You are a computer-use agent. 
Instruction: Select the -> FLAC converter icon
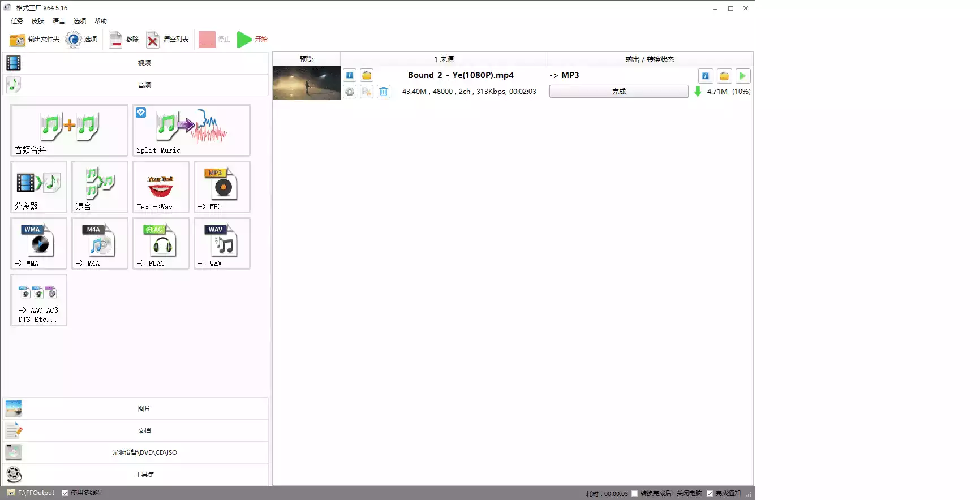[161, 243]
